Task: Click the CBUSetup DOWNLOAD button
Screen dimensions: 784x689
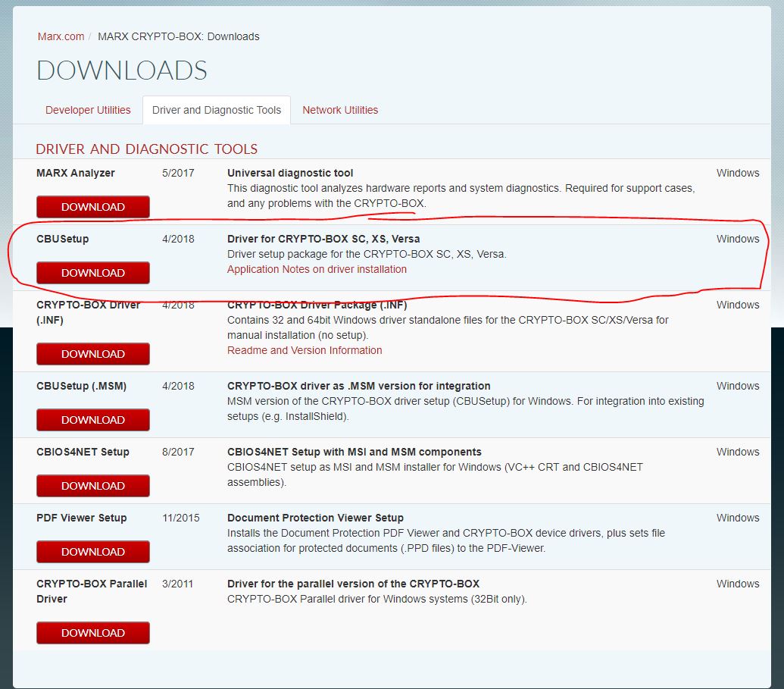Action: coord(93,273)
